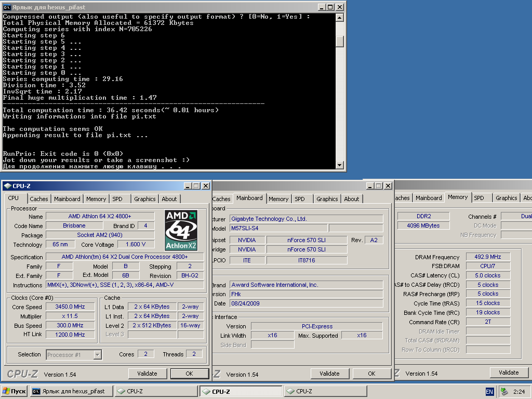The height and width of the screenshot is (399, 532).
Task: Click DRAM Frequency value 492.9 MHz
Action: pyautogui.click(x=487, y=257)
